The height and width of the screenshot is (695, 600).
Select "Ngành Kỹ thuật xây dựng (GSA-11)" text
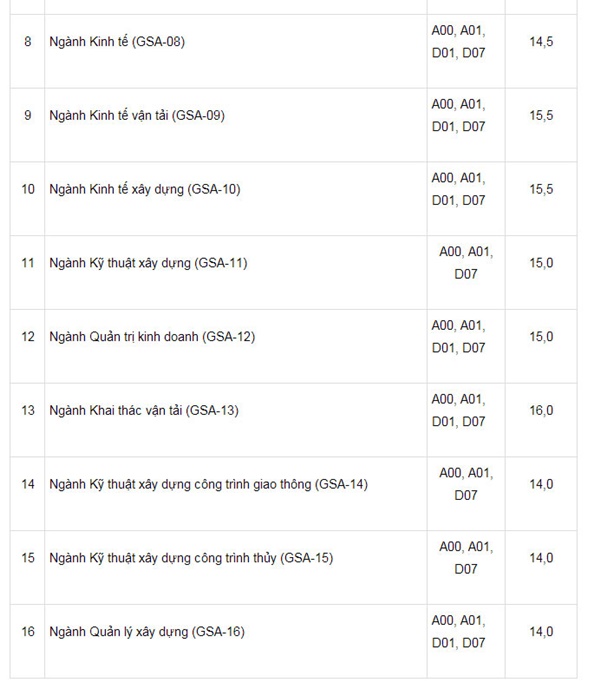click(x=148, y=263)
